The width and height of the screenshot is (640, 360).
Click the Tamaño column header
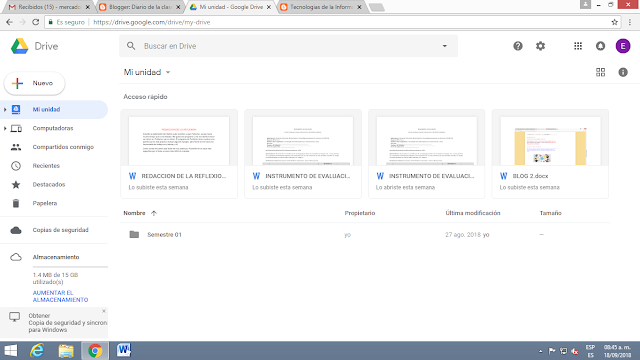tap(551, 213)
